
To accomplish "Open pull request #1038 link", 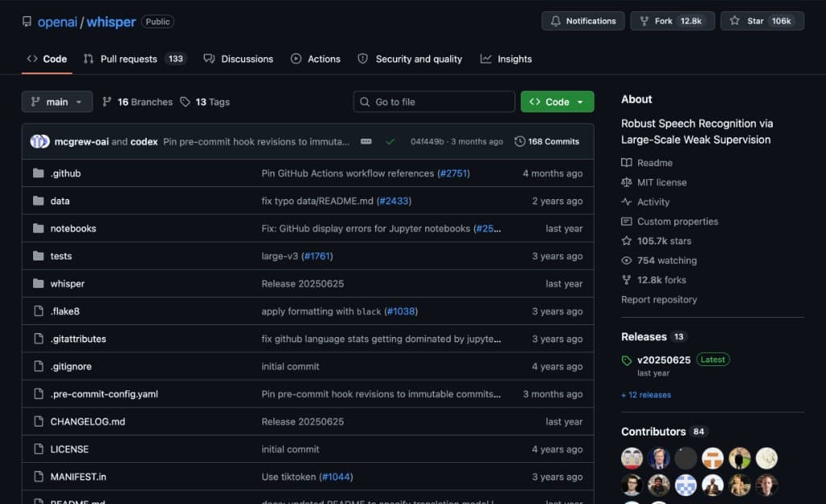I will click(x=401, y=311).
